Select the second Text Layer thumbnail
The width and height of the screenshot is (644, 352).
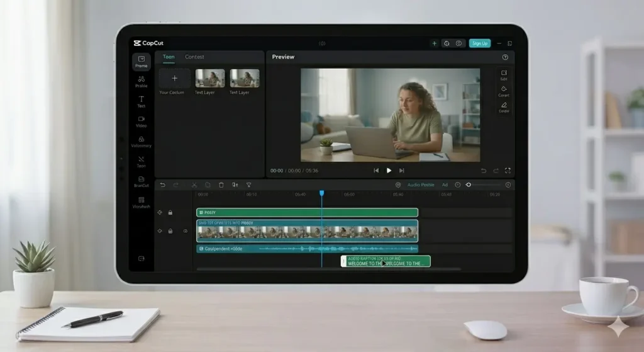click(x=245, y=78)
